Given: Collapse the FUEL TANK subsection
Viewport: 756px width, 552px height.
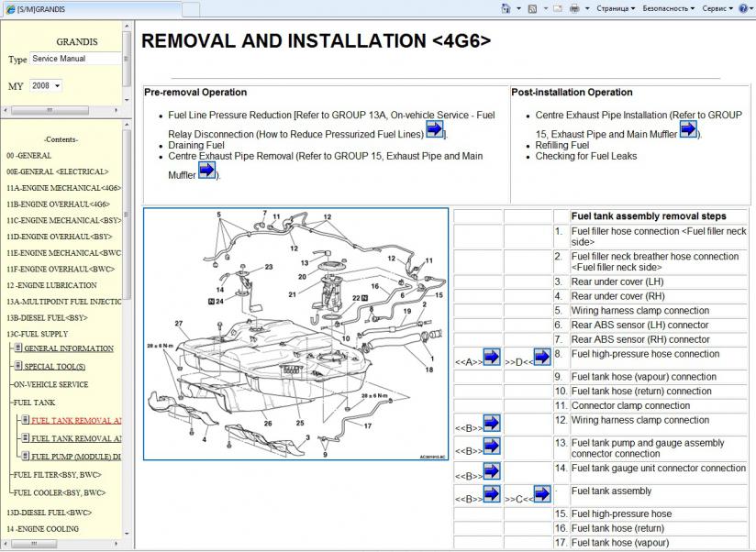Looking at the screenshot, I should [34, 403].
